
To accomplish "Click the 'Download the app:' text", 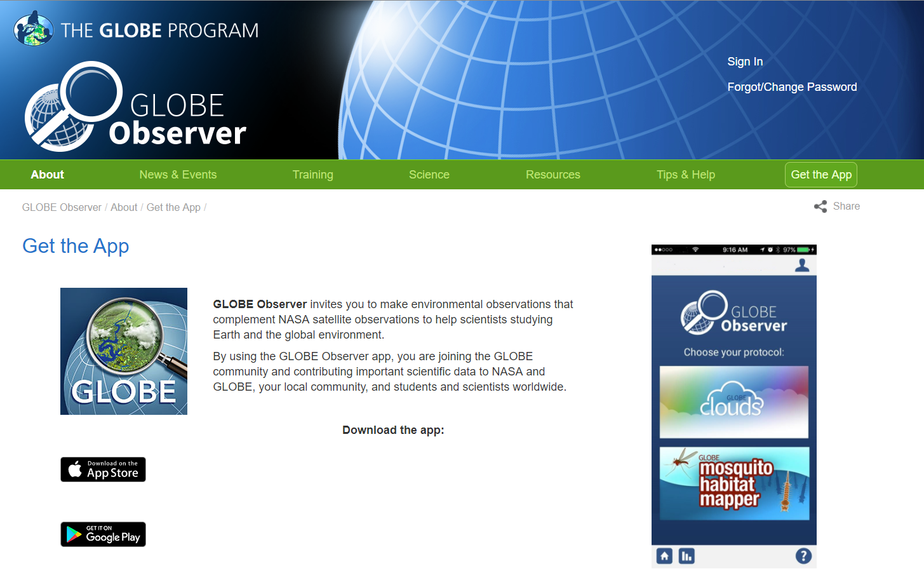I will (x=393, y=430).
